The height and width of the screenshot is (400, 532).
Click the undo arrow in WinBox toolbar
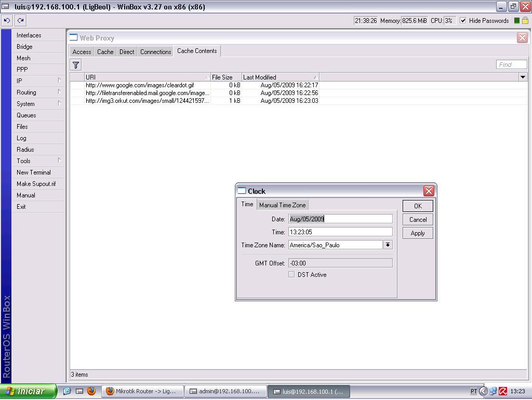[x=7, y=21]
